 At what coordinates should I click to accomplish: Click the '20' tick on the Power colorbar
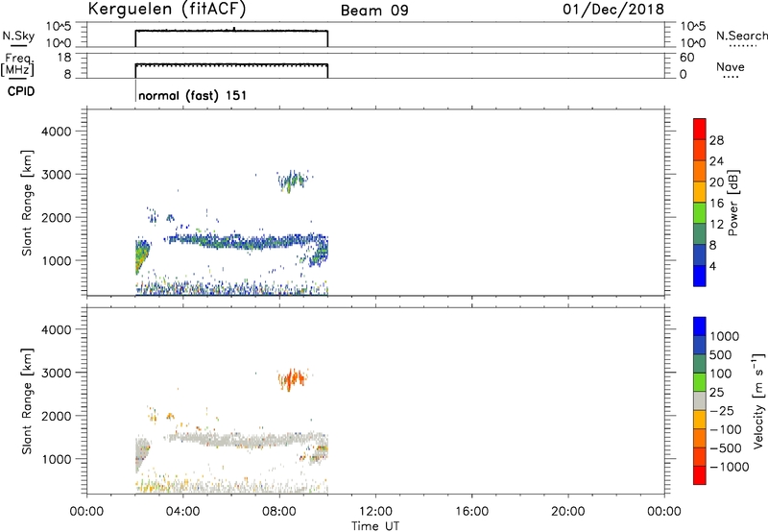pyautogui.click(x=716, y=182)
